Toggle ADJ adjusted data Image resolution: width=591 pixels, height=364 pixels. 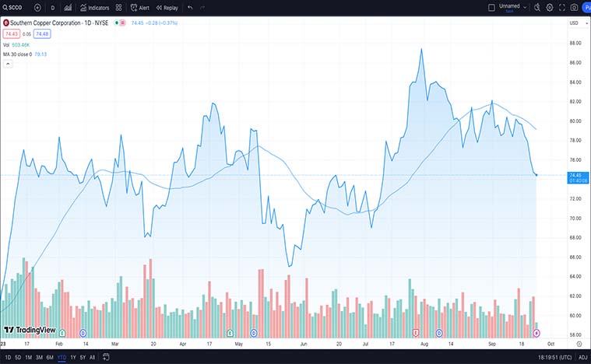pos(582,357)
